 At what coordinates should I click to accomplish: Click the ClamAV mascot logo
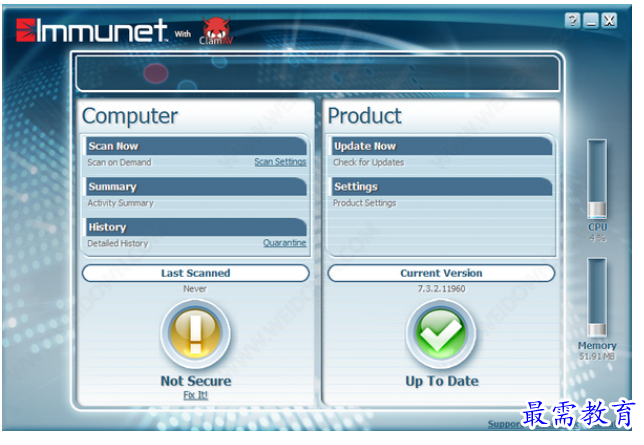pos(216,31)
